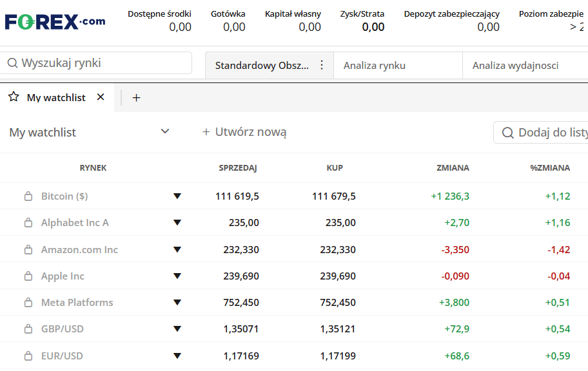Click the Dostępne środki balance value

click(180, 27)
